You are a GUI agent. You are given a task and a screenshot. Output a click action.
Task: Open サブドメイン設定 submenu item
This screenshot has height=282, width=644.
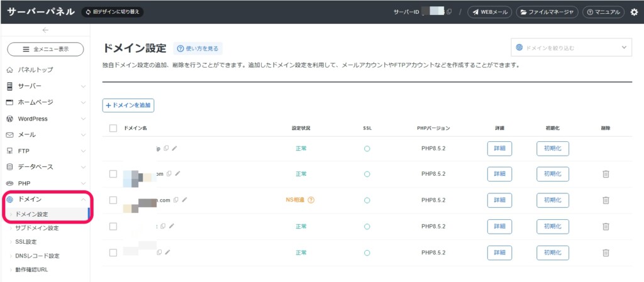(37, 228)
